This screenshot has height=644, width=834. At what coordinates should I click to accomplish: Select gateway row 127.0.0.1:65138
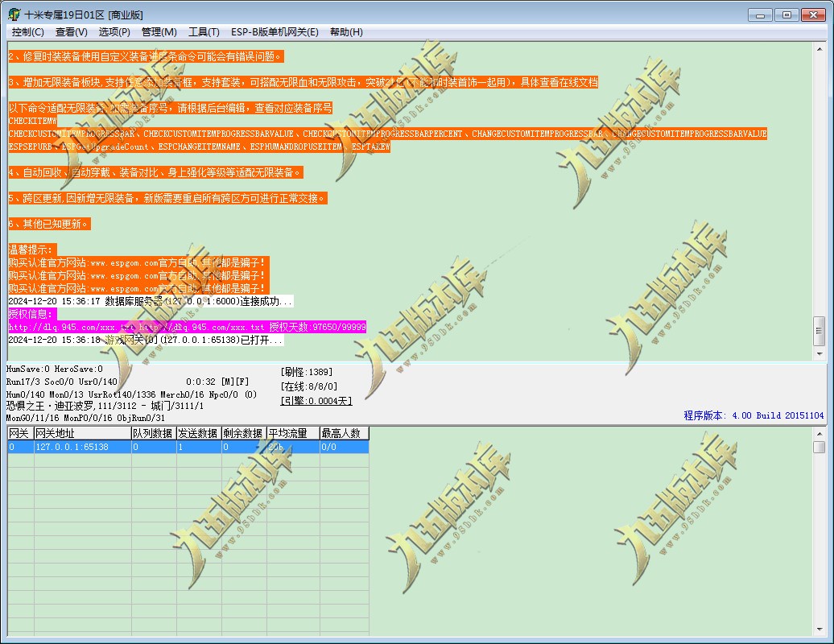click(188, 447)
